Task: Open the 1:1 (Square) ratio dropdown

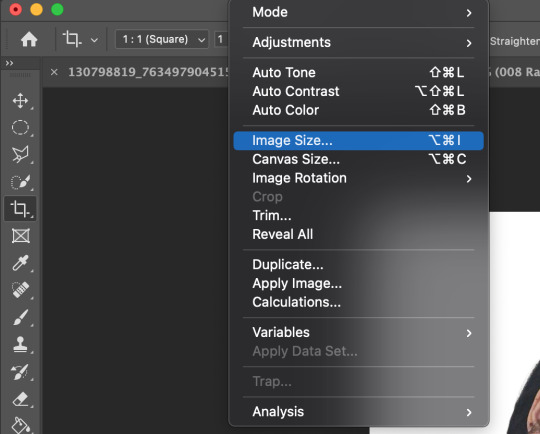Action: [162, 39]
